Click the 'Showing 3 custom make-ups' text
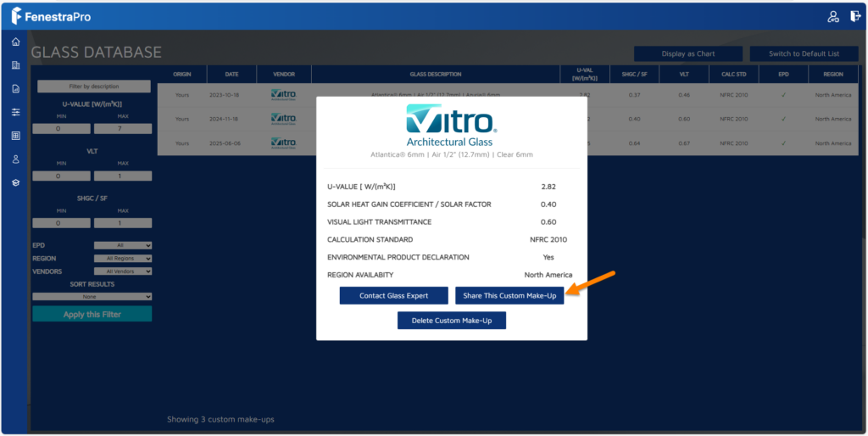Viewport: 868px width, 436px height. 220,419
